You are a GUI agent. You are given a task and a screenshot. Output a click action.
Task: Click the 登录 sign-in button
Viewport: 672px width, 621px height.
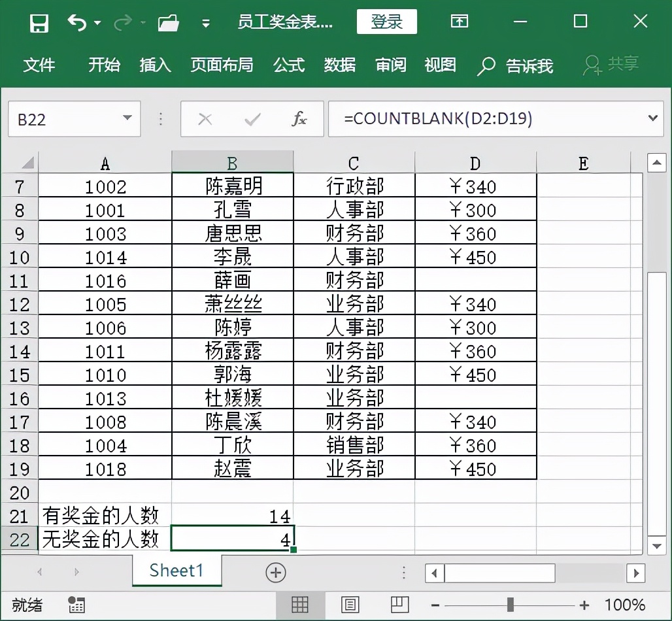[x=386, y=22]
